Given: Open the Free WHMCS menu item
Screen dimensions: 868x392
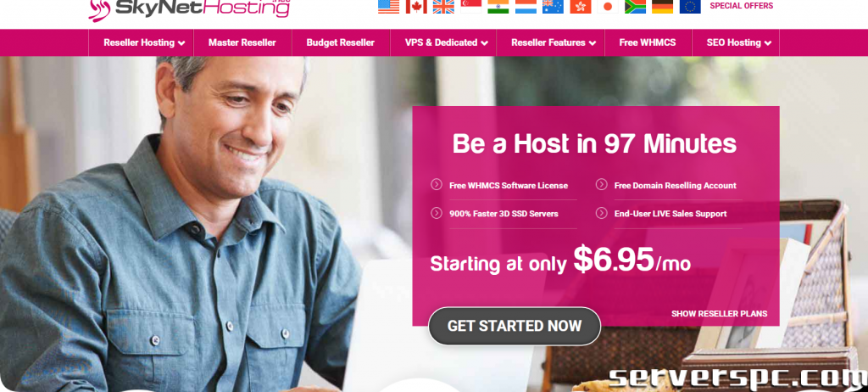Looking at the screenshot, I should tap(648, 42).
